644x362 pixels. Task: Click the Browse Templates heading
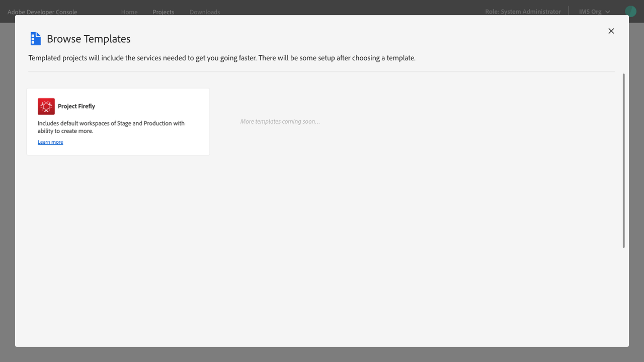pyautogui.click(x=89, y=39)
